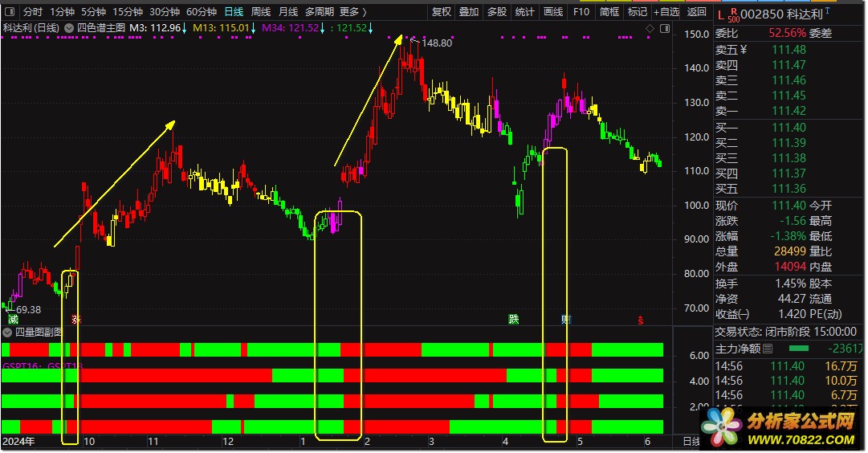Click the 交易状态 闭市阶段 status line
This screenshot has height=453, width=868.
tap(785, 332)
